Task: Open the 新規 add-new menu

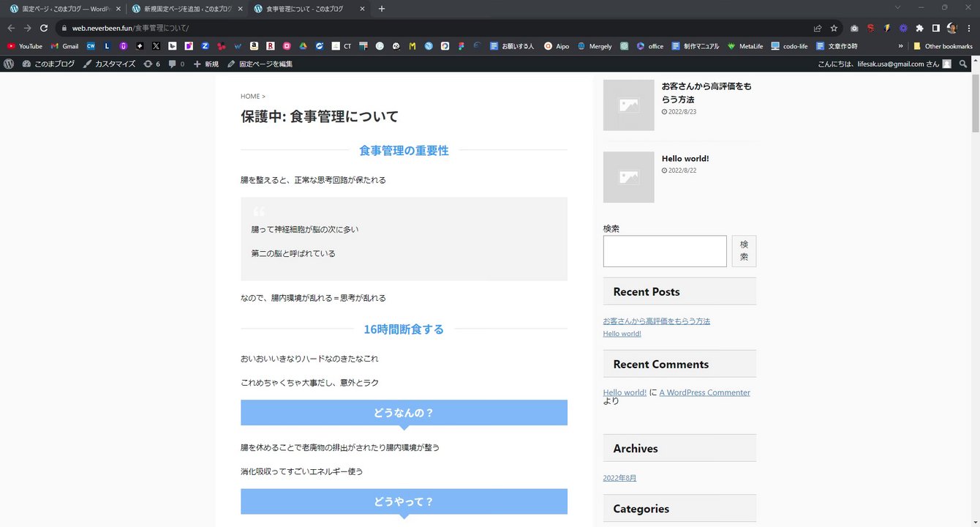Action: point(206,64)
